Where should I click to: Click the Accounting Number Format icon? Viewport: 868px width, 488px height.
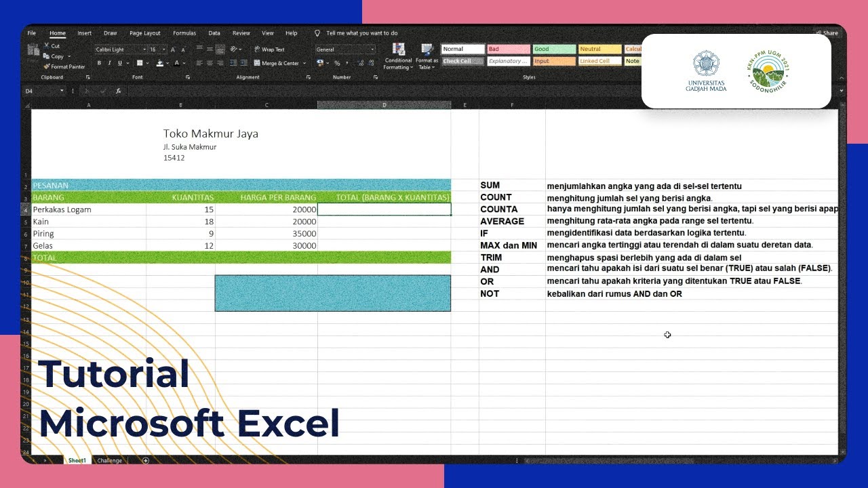pyautogui.click(x=320, y=63)
